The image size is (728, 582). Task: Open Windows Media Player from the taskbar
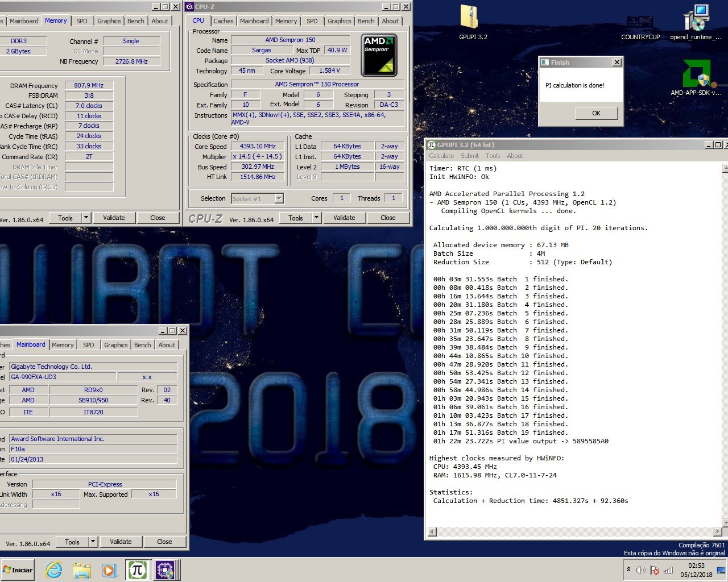pos(109,570)
